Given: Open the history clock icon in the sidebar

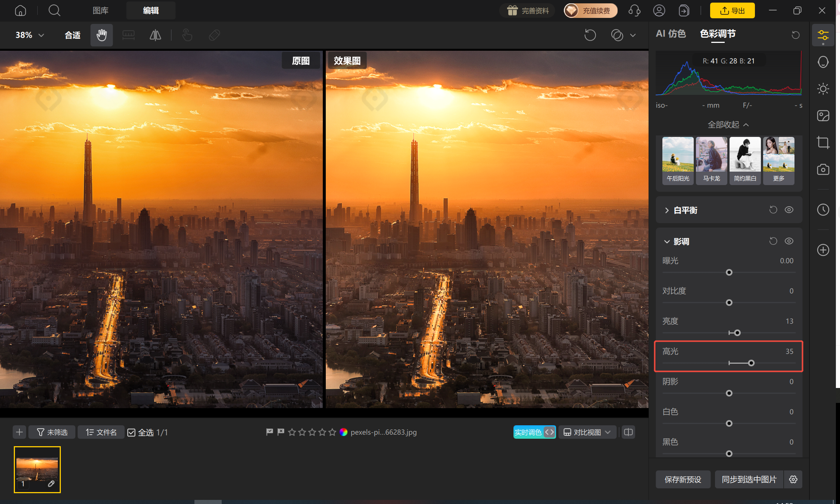Looking at the screenshot, I should [x=823, y=210].
